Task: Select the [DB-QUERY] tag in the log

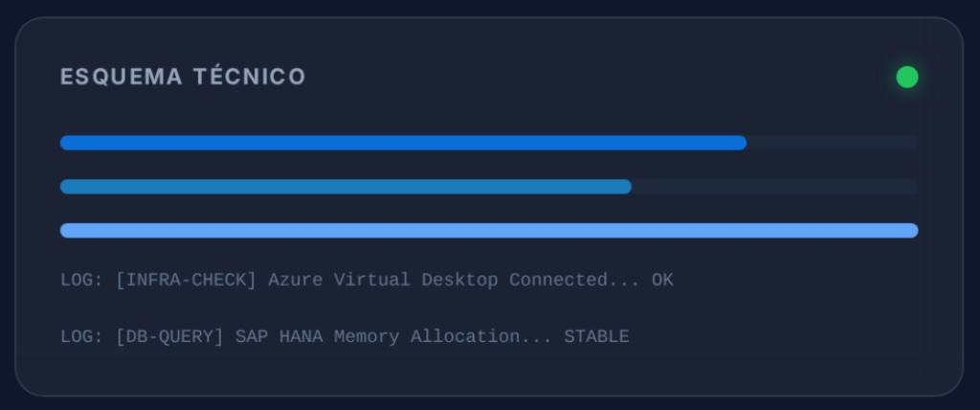Action: point(170,337)
